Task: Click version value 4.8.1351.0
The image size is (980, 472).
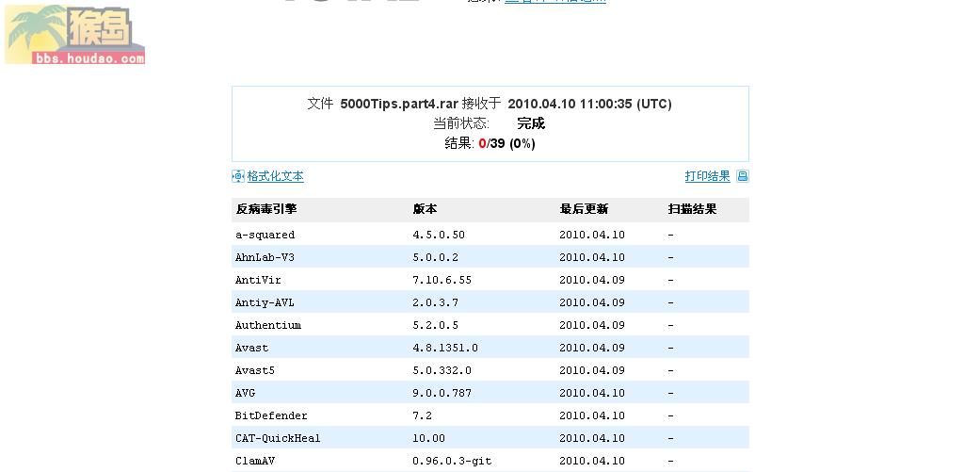Action: coord(445,348)
